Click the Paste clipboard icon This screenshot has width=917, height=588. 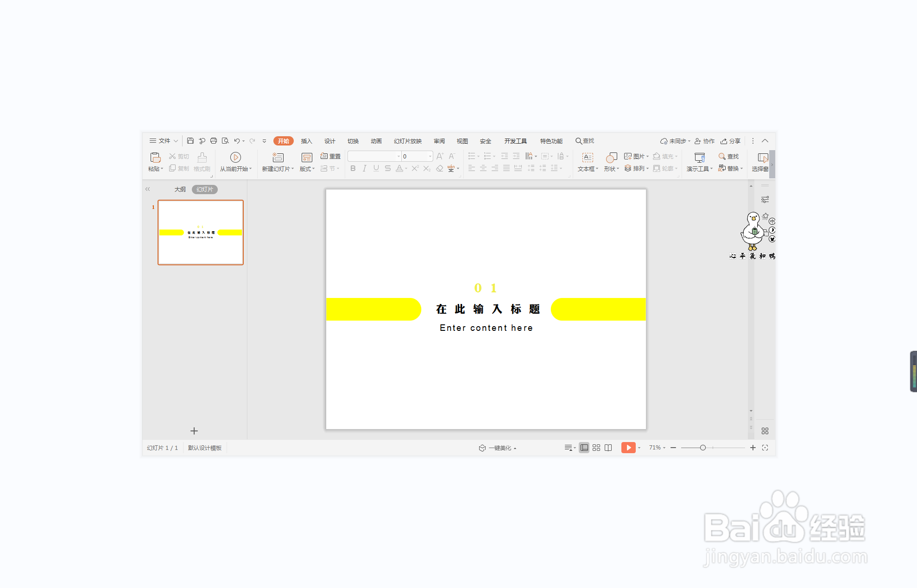tap(155, 158)
